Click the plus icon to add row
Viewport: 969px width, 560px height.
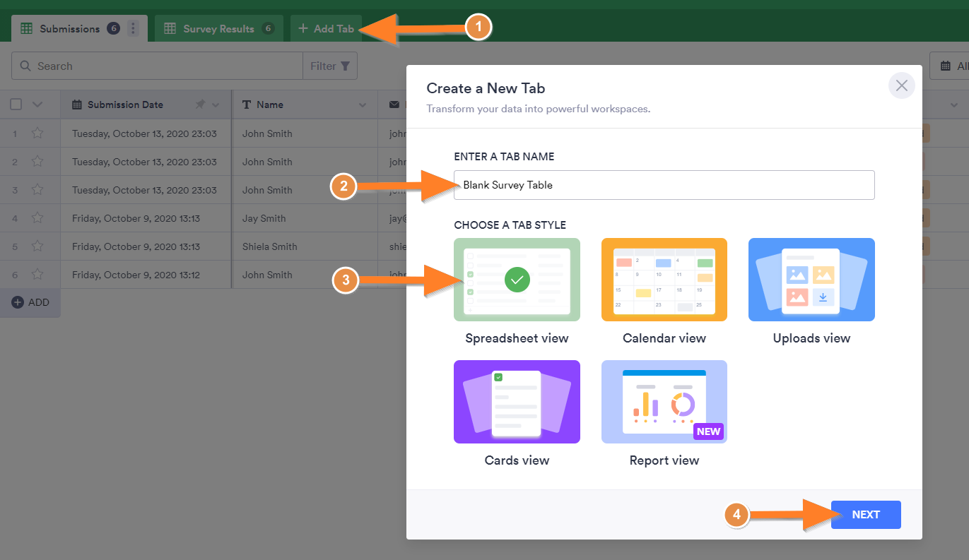point(18,302)
